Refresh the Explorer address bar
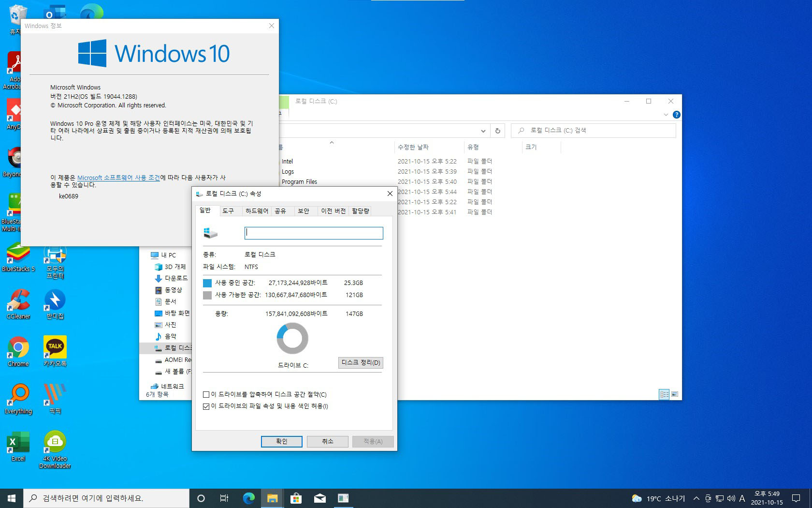Screen dimensions: 812x508 [x=497, y=131]
